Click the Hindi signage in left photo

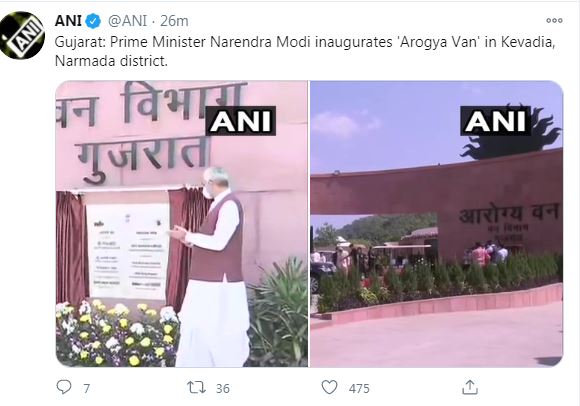152,131
